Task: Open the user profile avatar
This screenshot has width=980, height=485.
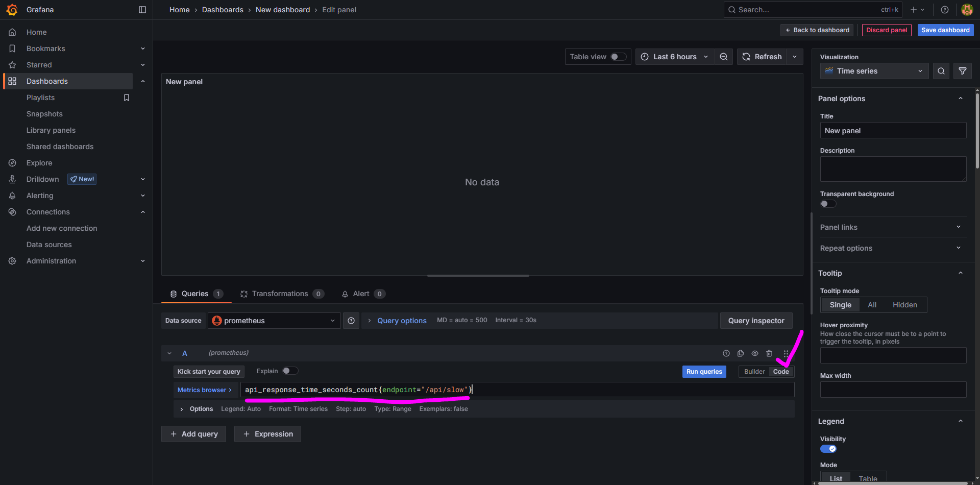Action: pos(967,10)
